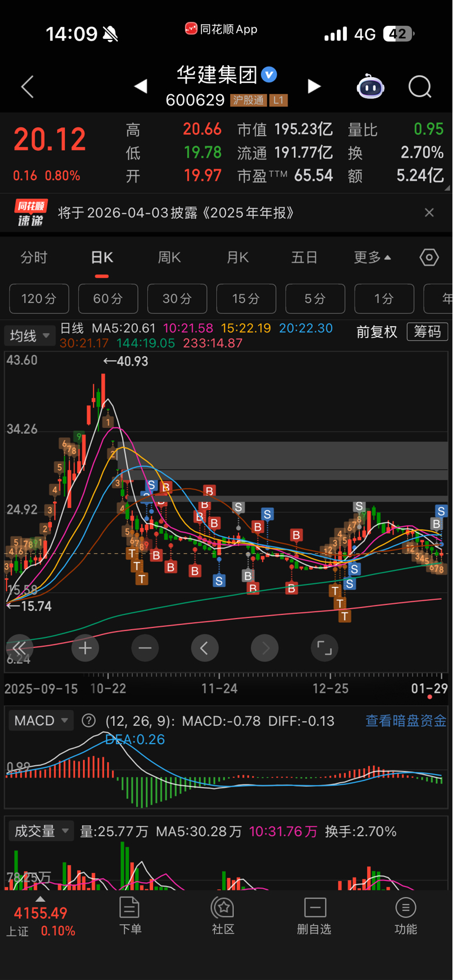Screen dimensions: 453x980
Task: Open the 查看暗盘资金 link
Action: pos(406,720)
